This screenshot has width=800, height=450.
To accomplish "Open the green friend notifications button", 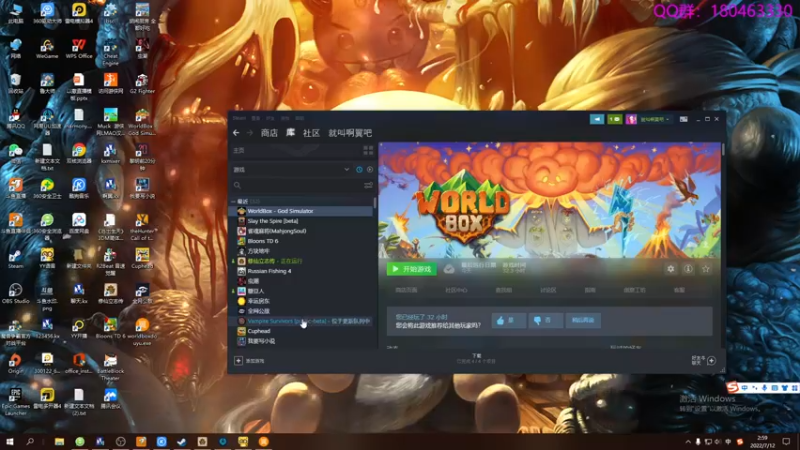I will tap(615, 119).
